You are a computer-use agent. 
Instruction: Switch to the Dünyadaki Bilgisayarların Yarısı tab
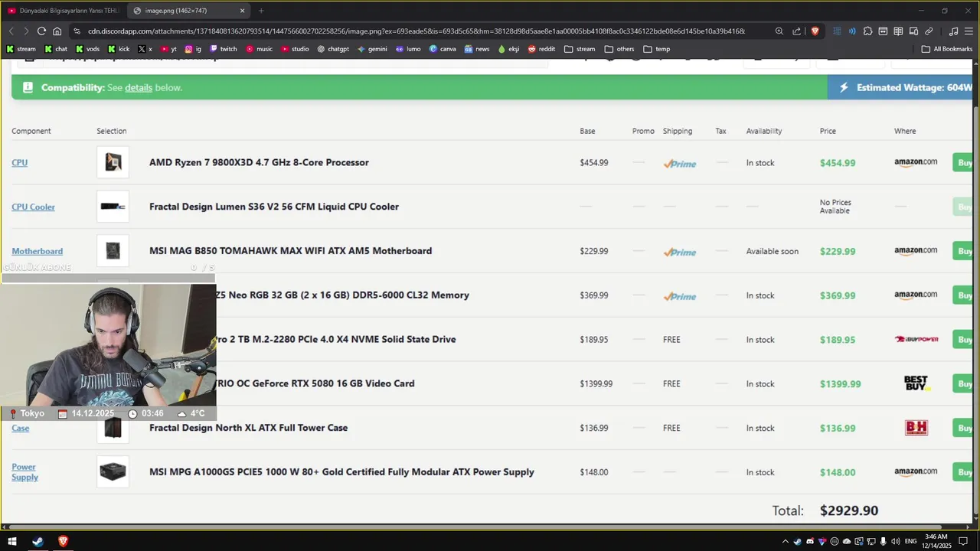[x=64, y=11]
